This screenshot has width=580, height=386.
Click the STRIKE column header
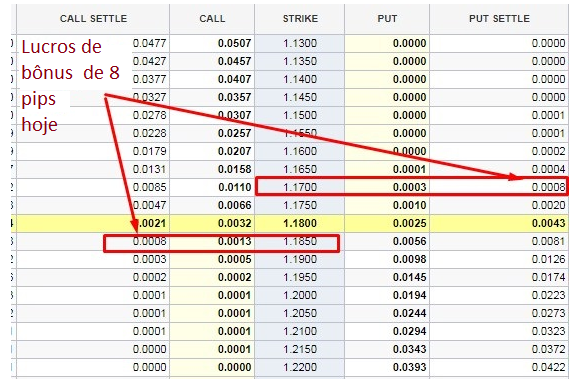pyautogui.click(x=300, y=18)
